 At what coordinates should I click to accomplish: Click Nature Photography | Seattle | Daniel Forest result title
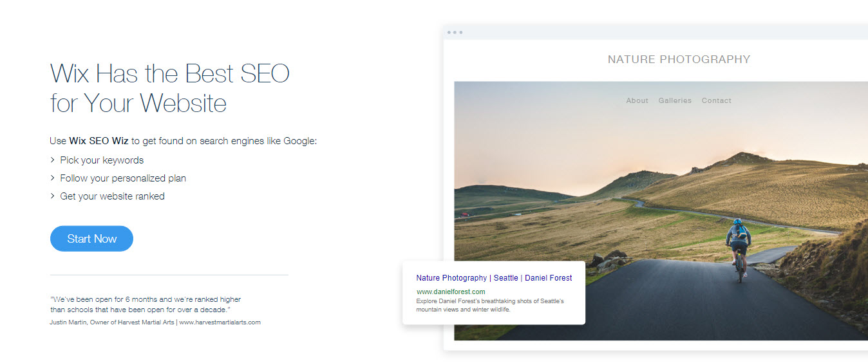(494, 278)
